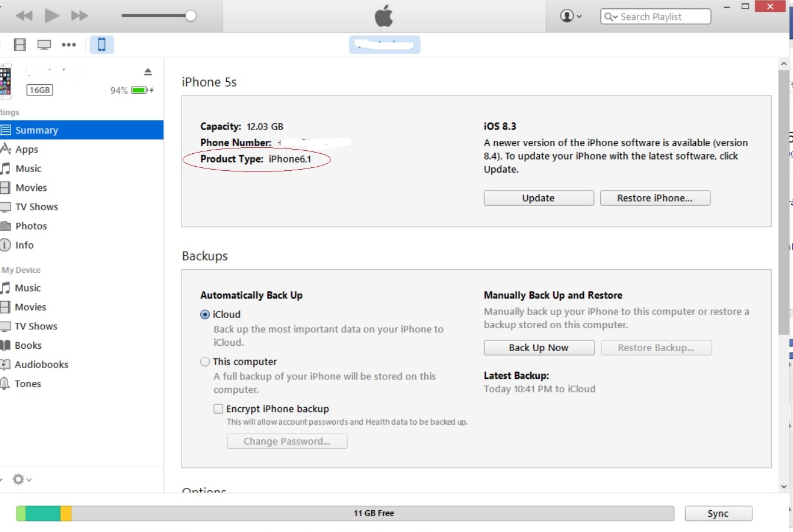The height and width of the screenshot is (532, 793).
Task: Open the gear actions dropdown menu
Action: click(22, 480)
